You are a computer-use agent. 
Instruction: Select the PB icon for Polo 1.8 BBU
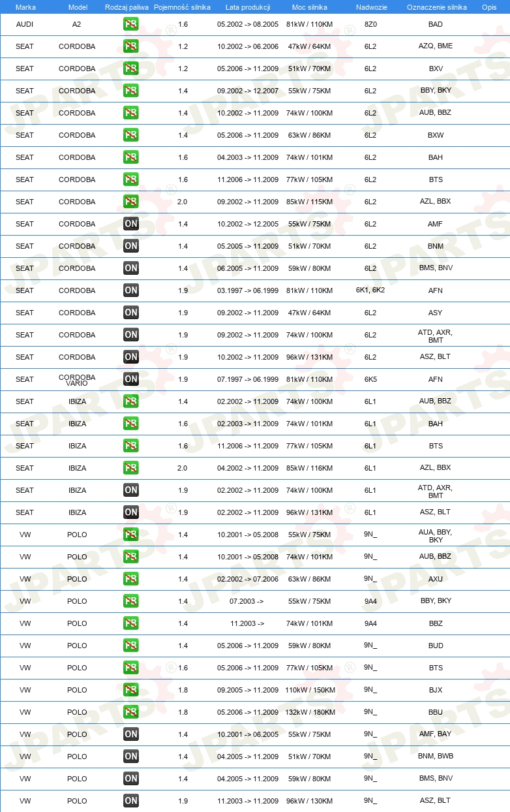[131, 712]
